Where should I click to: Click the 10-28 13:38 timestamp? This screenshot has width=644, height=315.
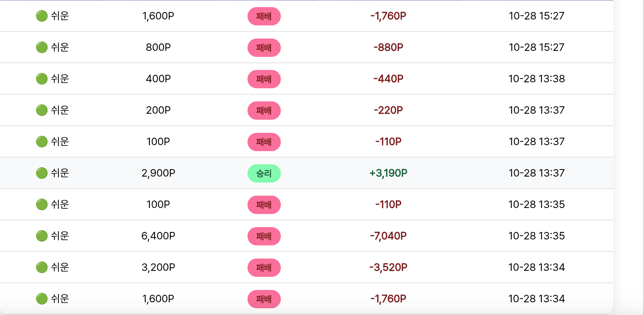coord(536,79)
